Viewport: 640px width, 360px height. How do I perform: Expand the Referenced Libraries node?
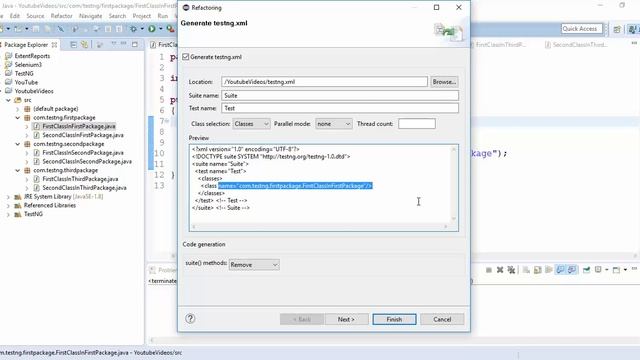pos(8,205)
